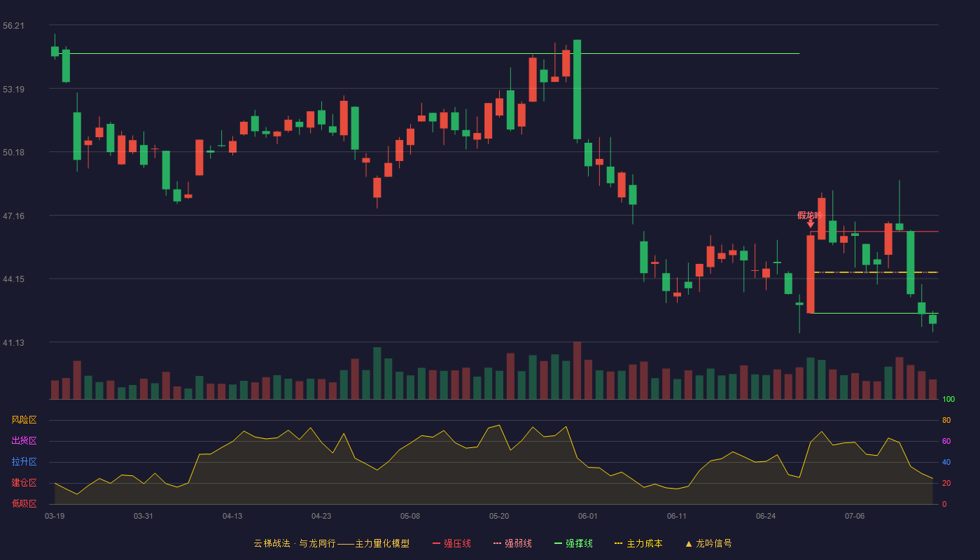Click the 47.16 price axis label
Image resolution: width=980 pixels, height=560 pixels.
point(13,216)
